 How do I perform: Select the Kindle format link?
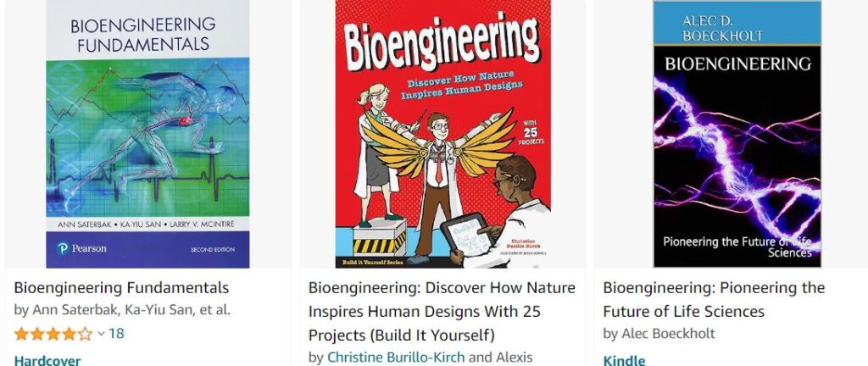pyautogui.click(x=624, y=360)
